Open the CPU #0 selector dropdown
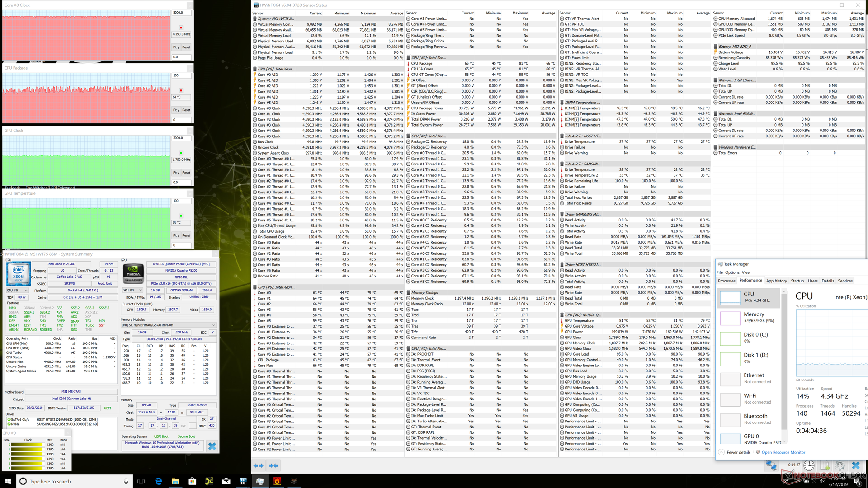This screenshot has width=868, height=488. coord(17,290)
